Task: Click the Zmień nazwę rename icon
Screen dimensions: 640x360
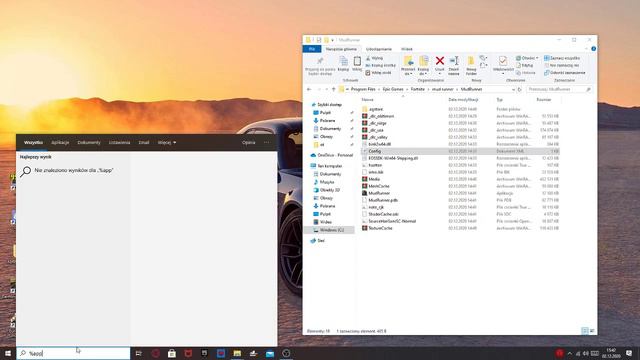Action: (x=454, y=61)
